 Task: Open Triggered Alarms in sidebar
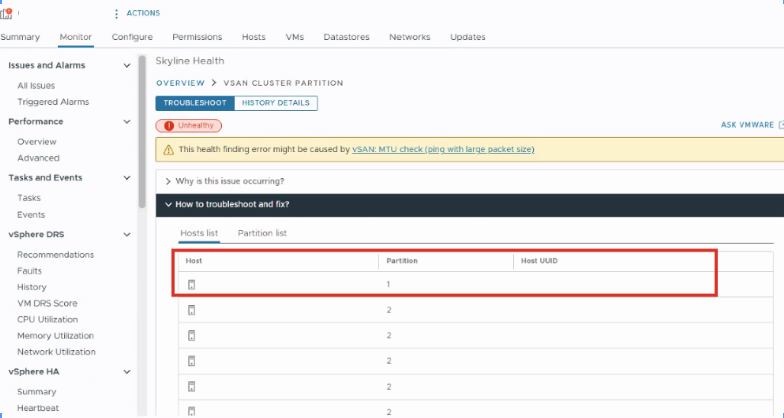53,102
